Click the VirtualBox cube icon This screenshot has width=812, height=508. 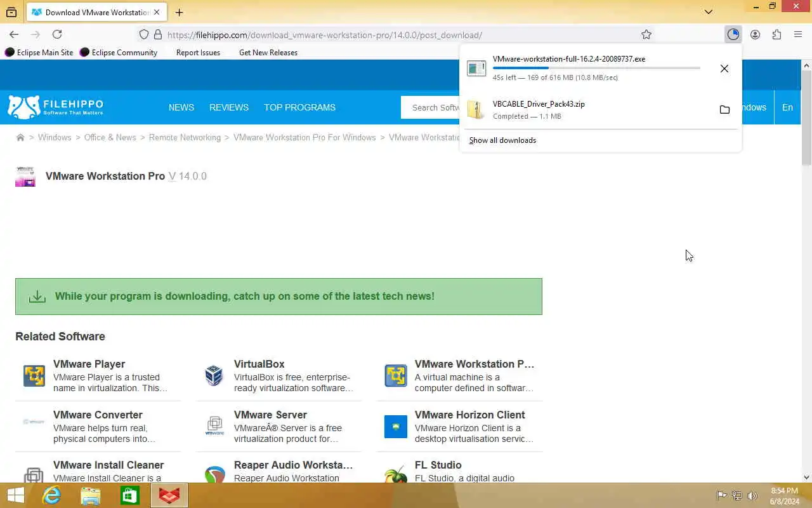pos(214,375)
